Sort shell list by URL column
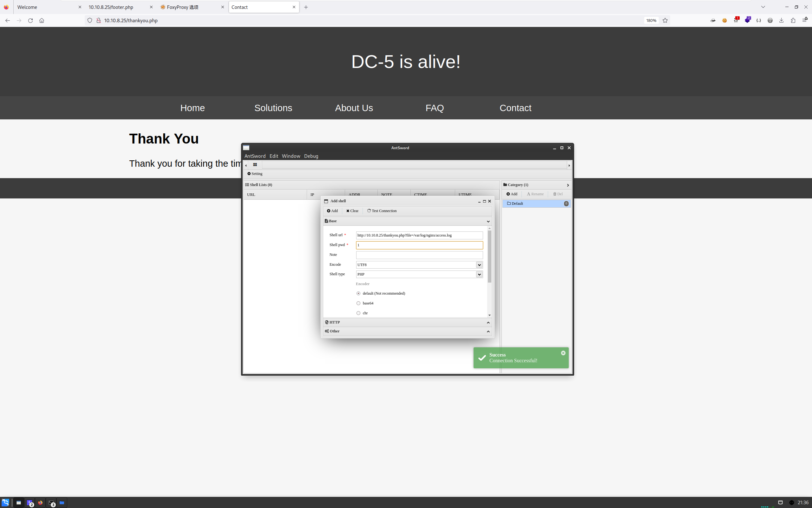Screen dimensions: 812x508 tap(275, 195)
